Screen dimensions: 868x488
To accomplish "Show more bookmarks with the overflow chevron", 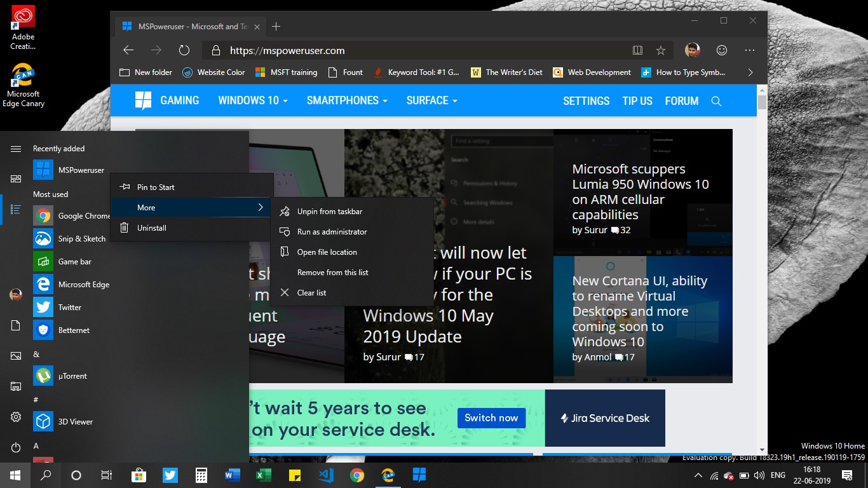I will (x=750, y=72).
